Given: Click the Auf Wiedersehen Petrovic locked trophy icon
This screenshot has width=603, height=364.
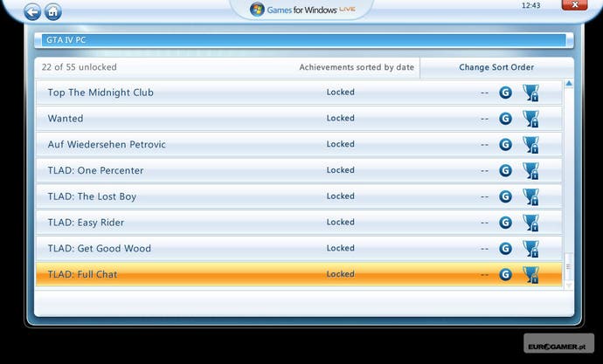Looking at the screenshot, I should pyautogui.click(x=531, y=145).
